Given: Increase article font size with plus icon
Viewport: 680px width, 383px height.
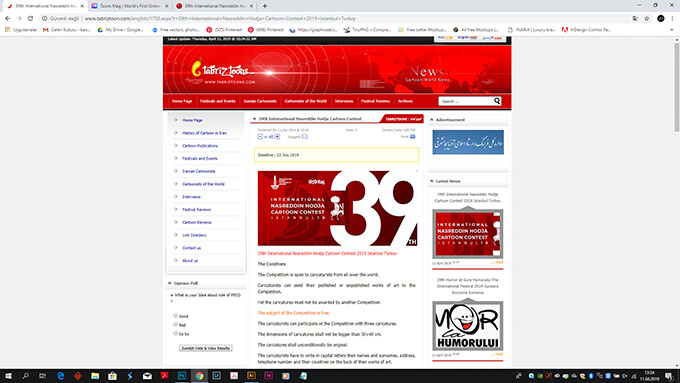Looking at the screenshot, I should pyautogui.click(x=277, y=137).
